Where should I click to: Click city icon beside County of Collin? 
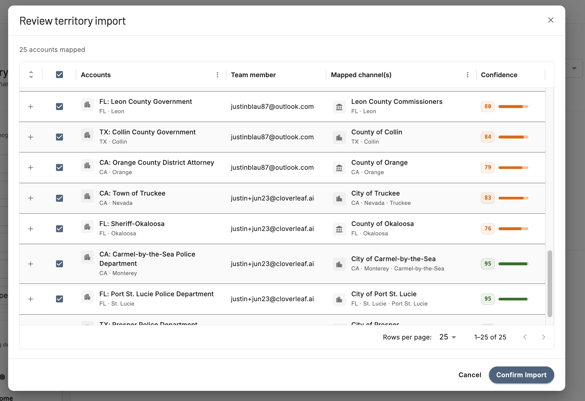(x=339, y=138)
